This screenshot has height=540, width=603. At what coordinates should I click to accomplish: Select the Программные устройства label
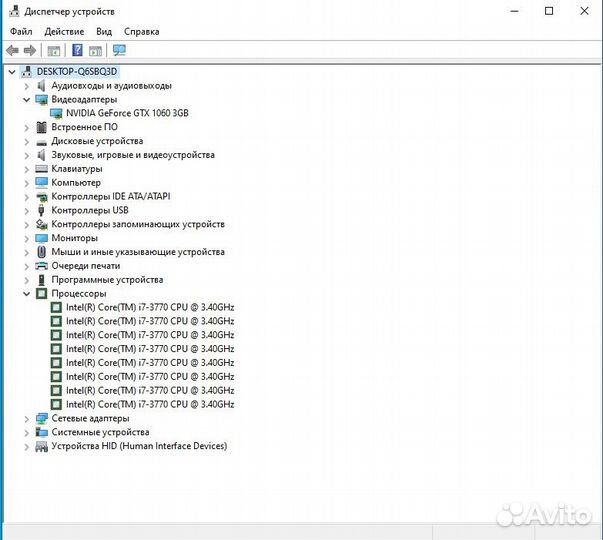tap(107, 280)
